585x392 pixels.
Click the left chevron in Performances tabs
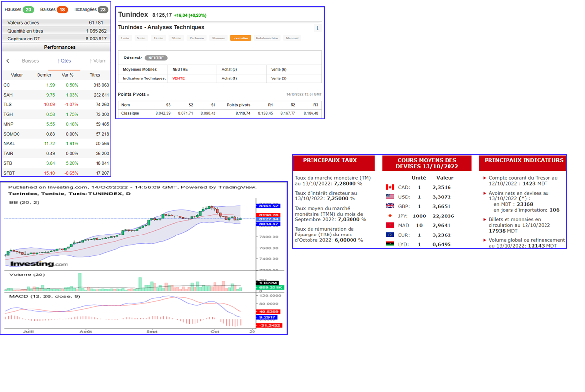[x=8, y=61]
